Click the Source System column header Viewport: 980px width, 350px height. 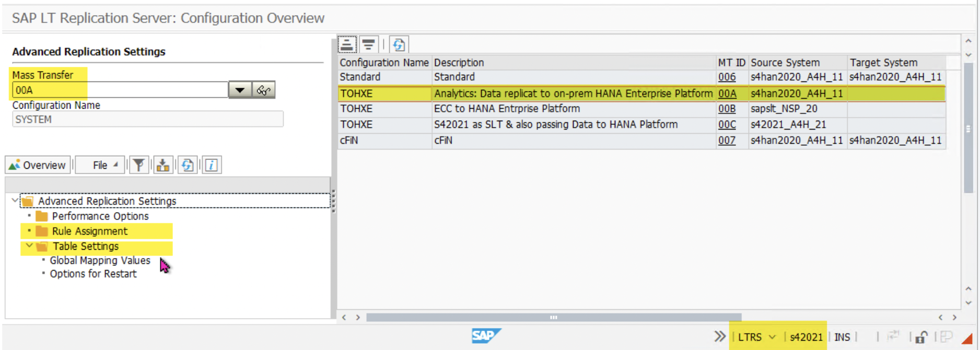pos(797,63)
